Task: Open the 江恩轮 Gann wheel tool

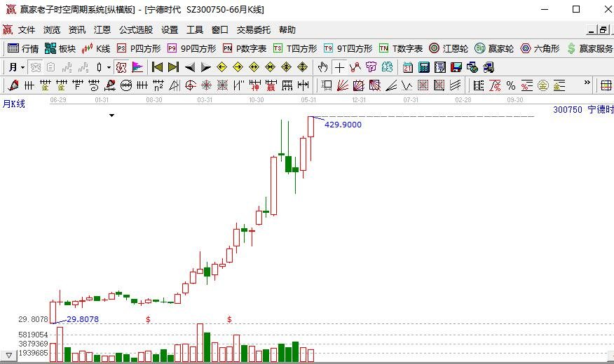Action: tap(448, 48)
